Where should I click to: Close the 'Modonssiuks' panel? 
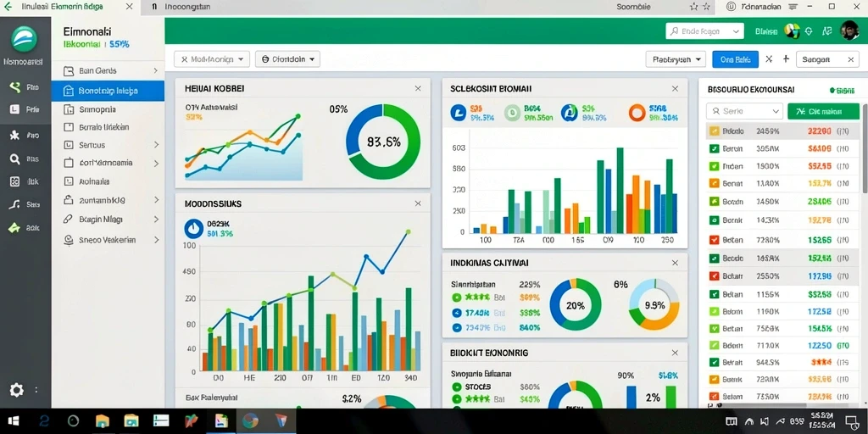[418, 203]
